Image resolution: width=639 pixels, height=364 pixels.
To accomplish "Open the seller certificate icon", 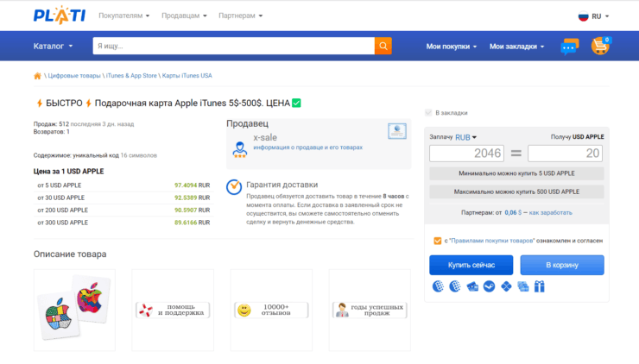I will (397, 131).
